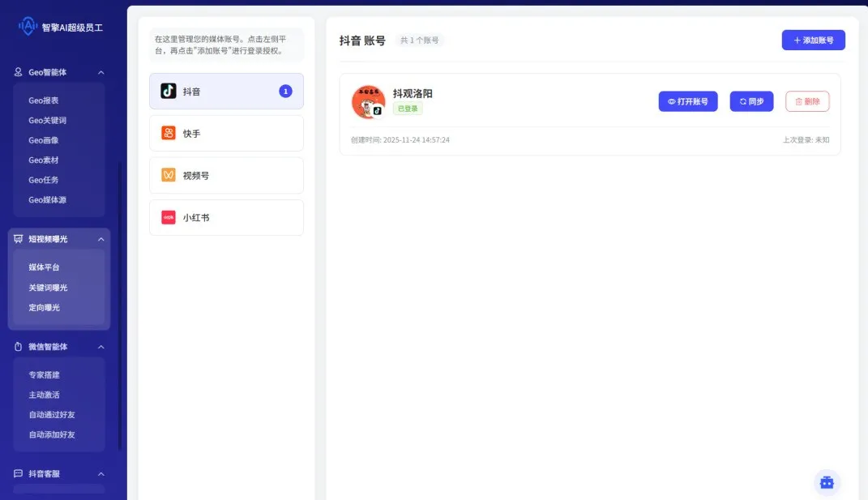Sync the 抖观洛阳 account
This screenshot has width=868, height=500.
pos(751,101)
